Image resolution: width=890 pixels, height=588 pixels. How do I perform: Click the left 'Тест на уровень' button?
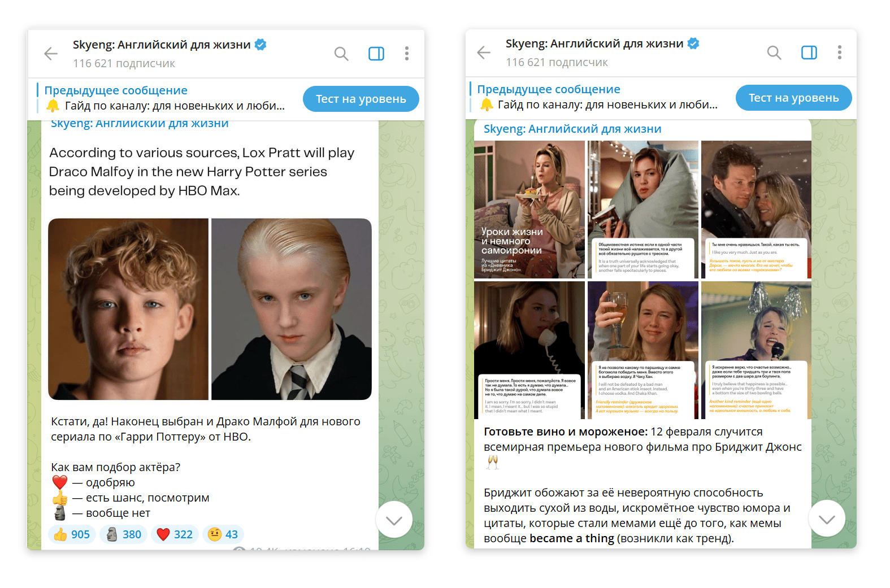[361, 99]
